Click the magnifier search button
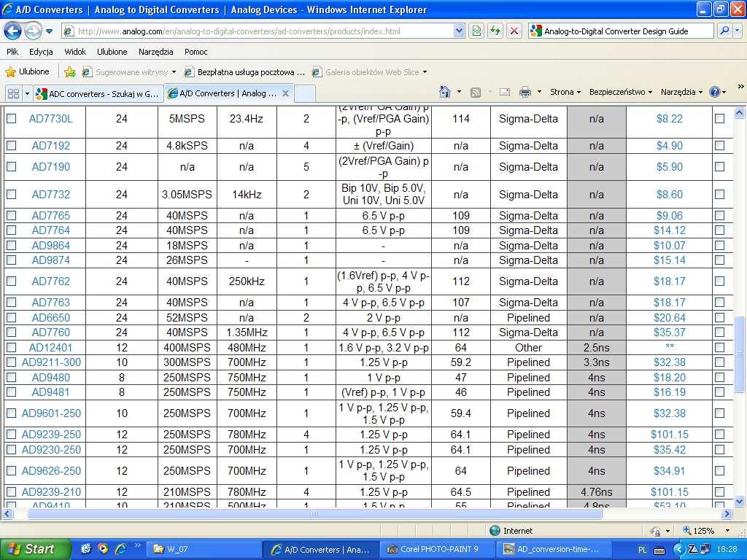The image size is (747, 560). click(724, 31)
